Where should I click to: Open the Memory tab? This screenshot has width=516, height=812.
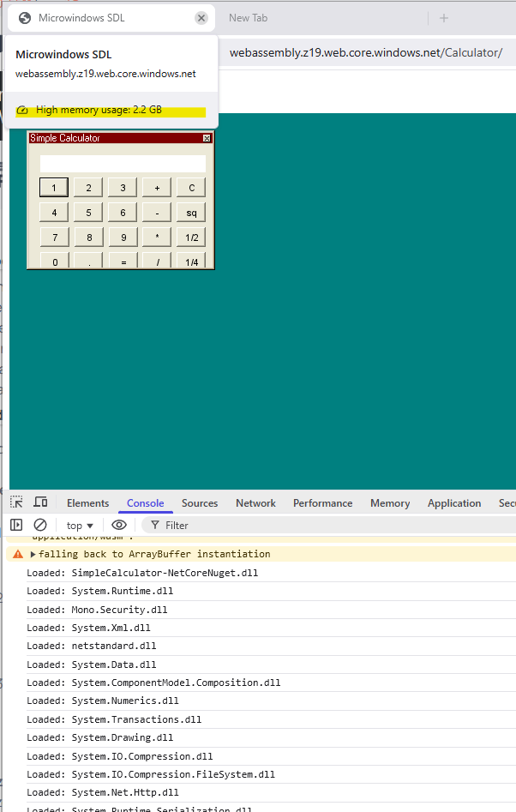coord(390,503)
